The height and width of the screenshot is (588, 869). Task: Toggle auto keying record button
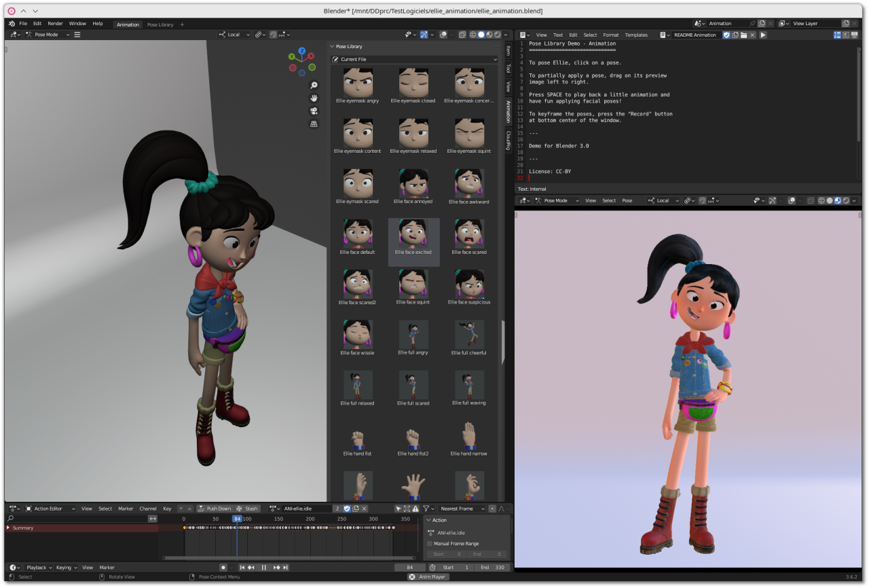point(223,568)
